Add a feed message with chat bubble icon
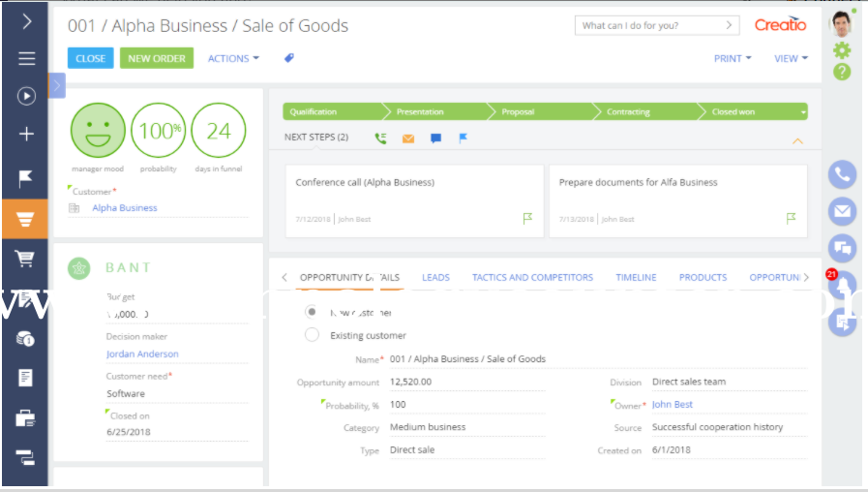Viewport: 868px width, 492px height. [435, 138]
